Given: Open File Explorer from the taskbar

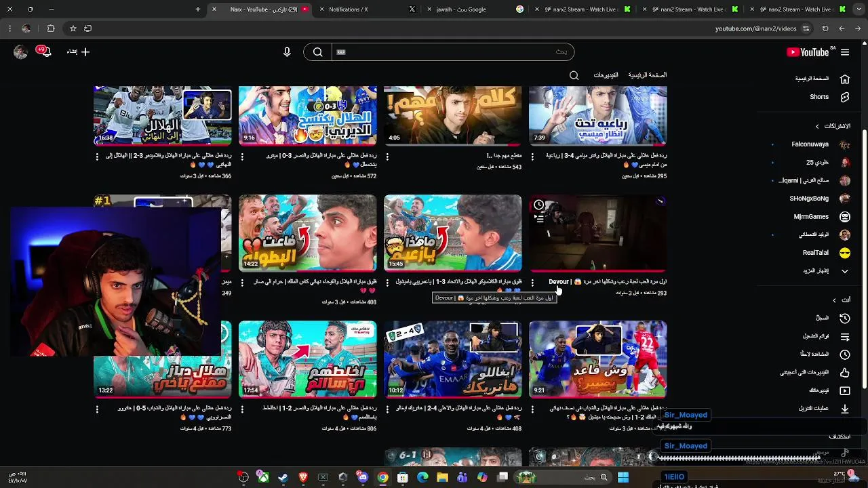Looking at the screenshot, I should [442, 477].
